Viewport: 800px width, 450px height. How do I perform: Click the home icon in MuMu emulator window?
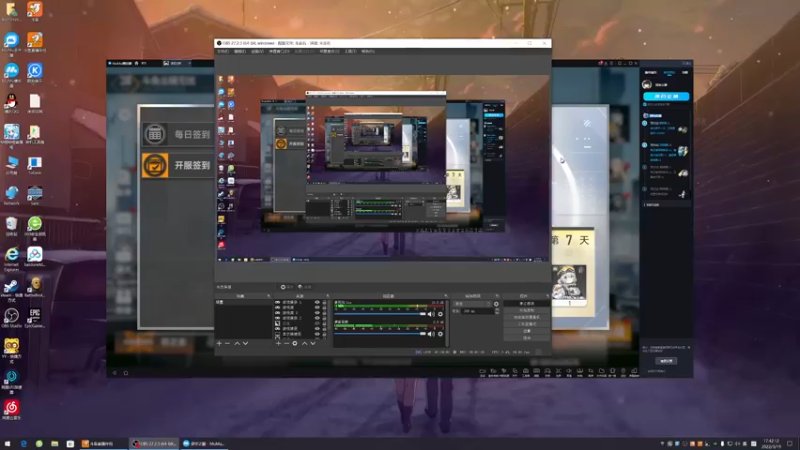126,373
